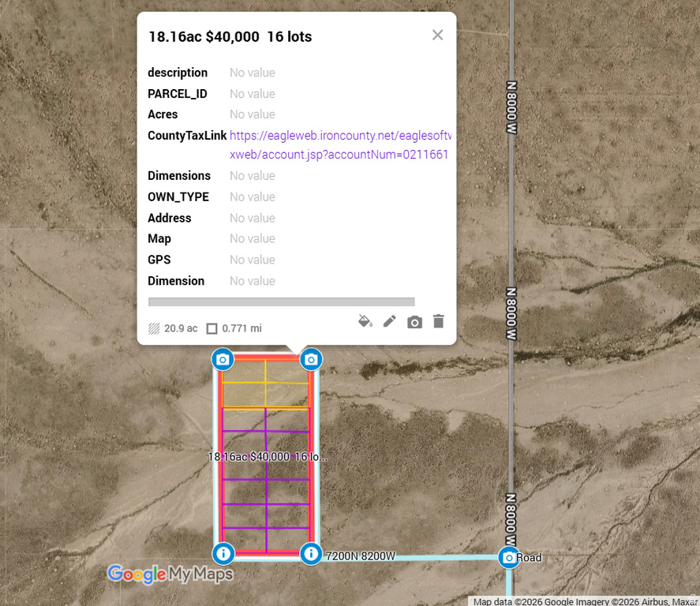Edit the parcel using the pencil icon
This screenshot has width=700, height=606.
tap(389, 321)
